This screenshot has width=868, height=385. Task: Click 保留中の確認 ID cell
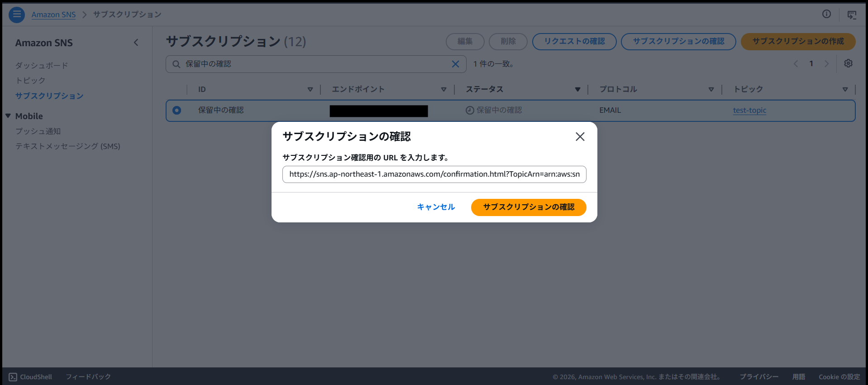(221, 110)
